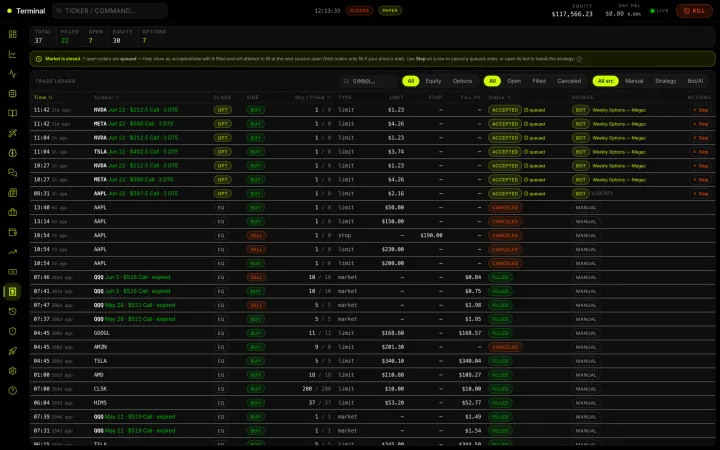Select the All src source filter
Screen dimensions: 720x450
coord(605,81)
